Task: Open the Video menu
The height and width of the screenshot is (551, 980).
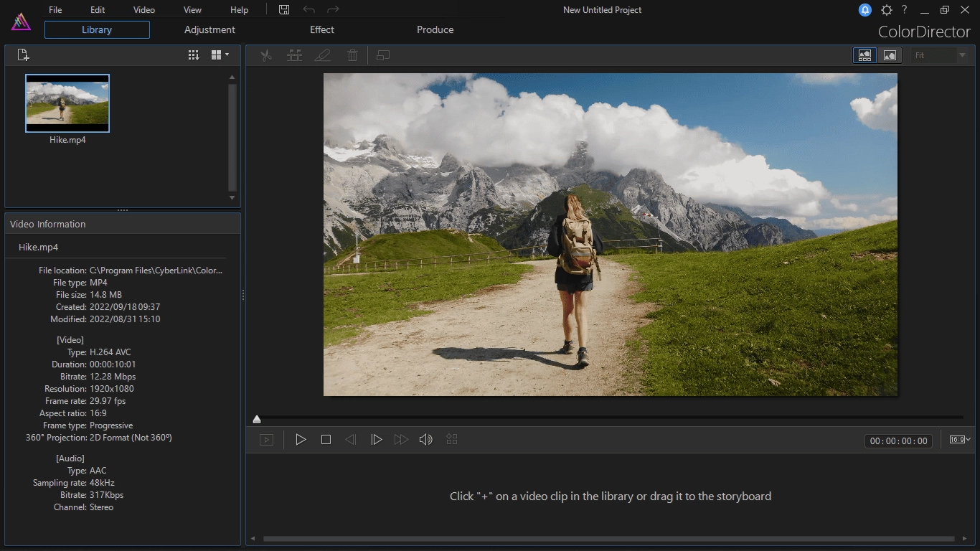Action: point(144,10)
